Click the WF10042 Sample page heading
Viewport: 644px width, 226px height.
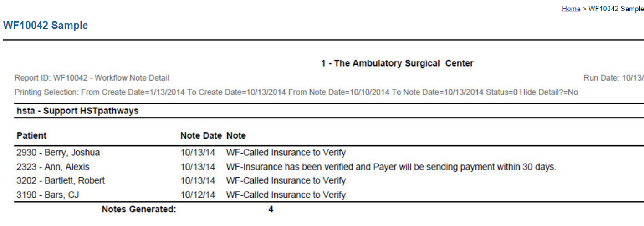(x=46, y=26)
